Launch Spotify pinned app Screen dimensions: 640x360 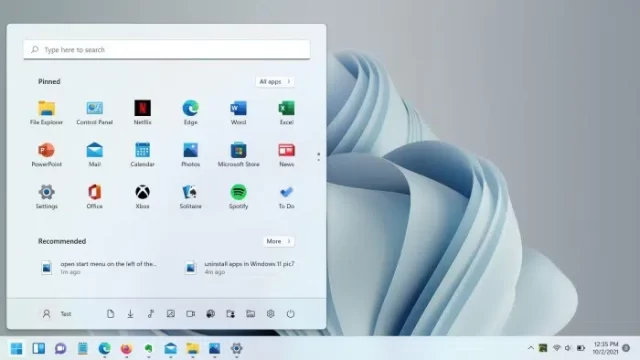tap(238, 196)
